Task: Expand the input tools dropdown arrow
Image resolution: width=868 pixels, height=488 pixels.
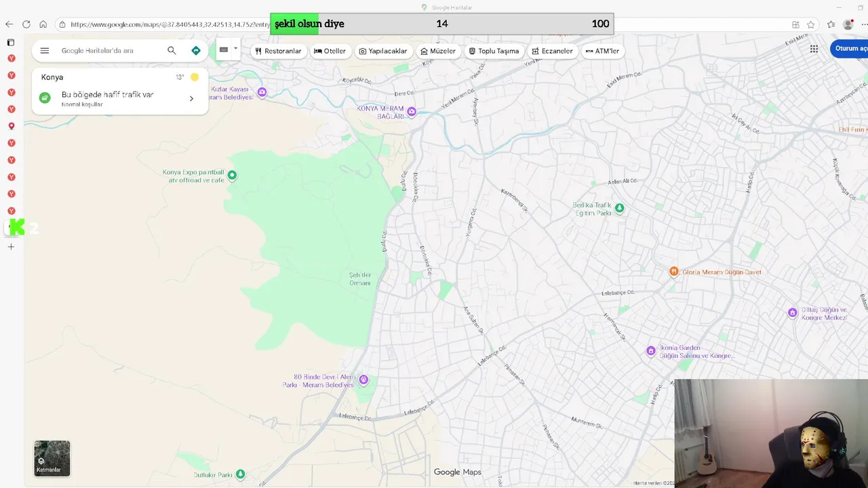Action: pos(235,49)
